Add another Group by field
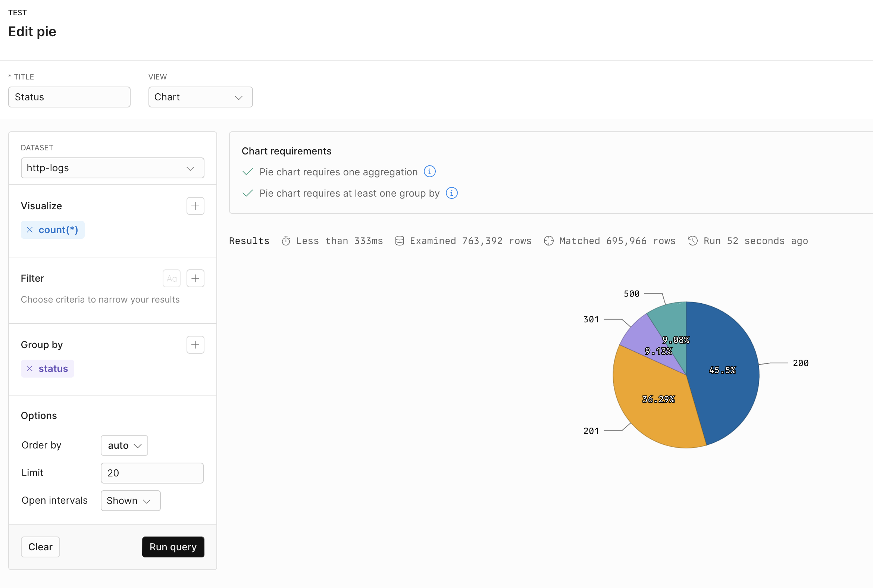The image size is (873, 588). [195, 344]
